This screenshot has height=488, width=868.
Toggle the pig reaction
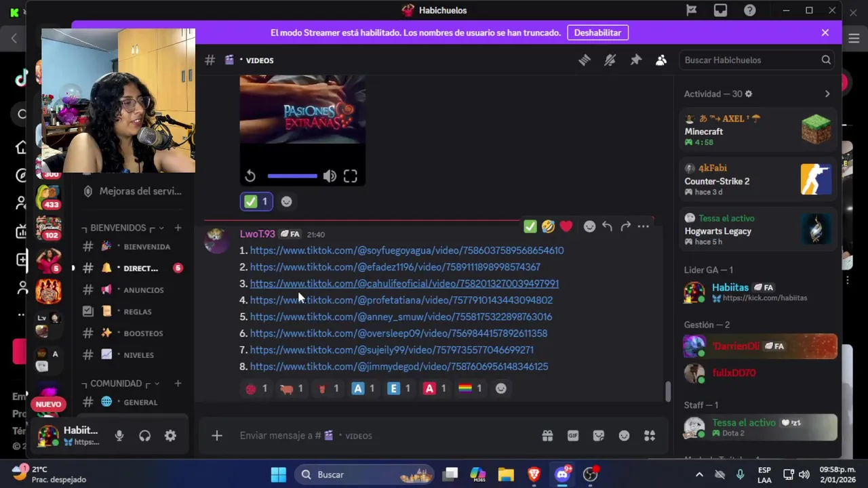292,388
